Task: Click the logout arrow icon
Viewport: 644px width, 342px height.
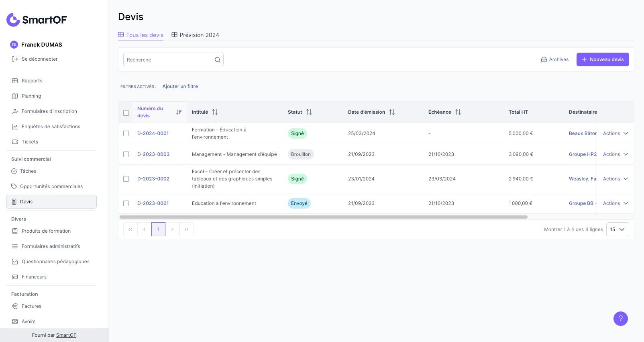Action: click(15, 59)
